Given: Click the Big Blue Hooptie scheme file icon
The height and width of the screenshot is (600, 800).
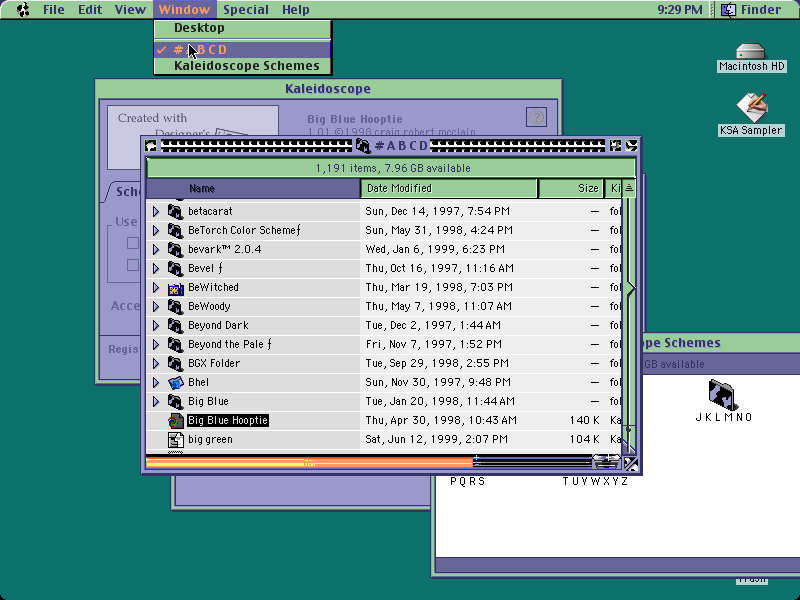Looking at the screenshot, I should [x=175, y=420].
